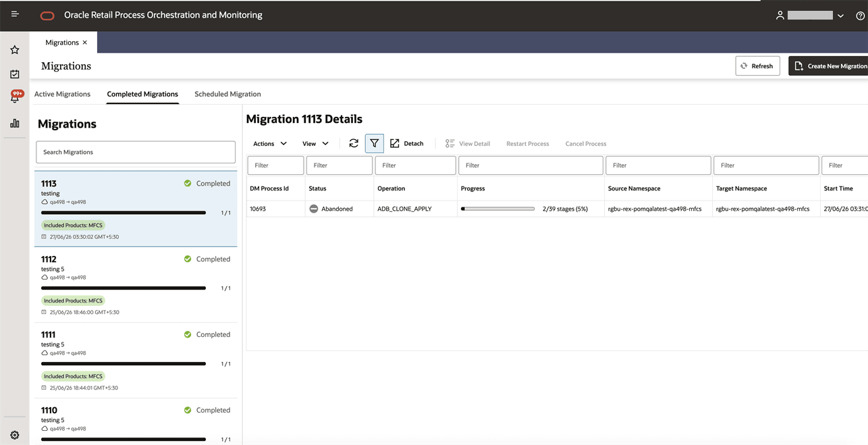Click the Oracle logo icon
Image resolution: width=868 pixels, height=445 pixels.
coord(47,16)
